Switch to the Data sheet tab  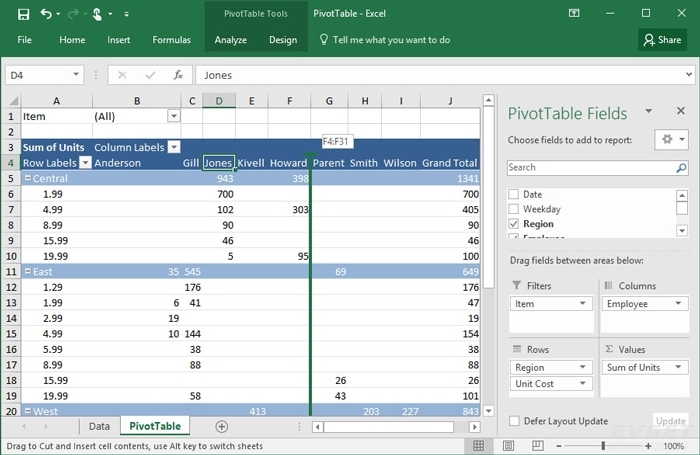[x=99, y=427]
